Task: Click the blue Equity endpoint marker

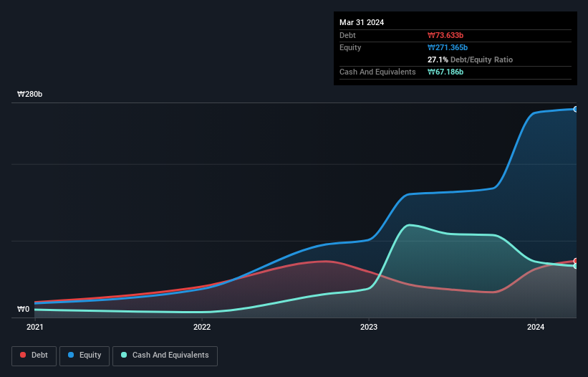Action: tap(576, 109)
